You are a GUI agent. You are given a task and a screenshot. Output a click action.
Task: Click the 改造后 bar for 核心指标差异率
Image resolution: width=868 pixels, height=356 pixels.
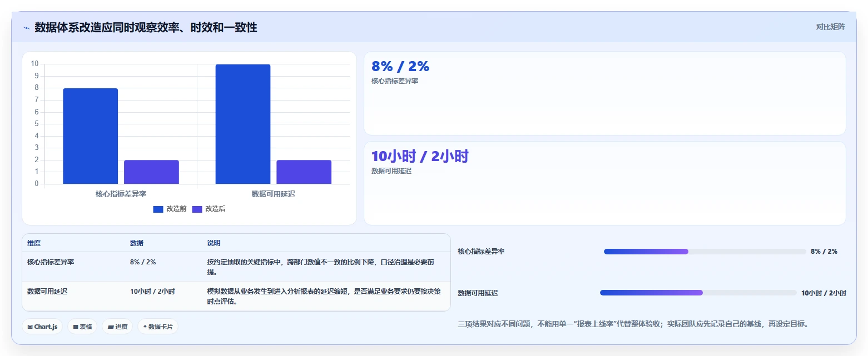pyautogui.click(x=151, y=172)
